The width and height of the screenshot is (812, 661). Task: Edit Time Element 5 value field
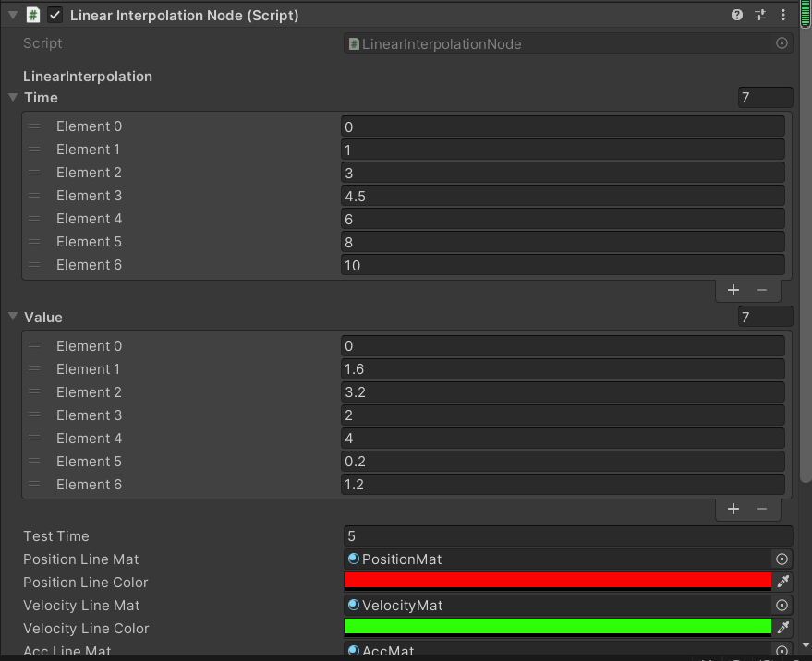(563, 242)
